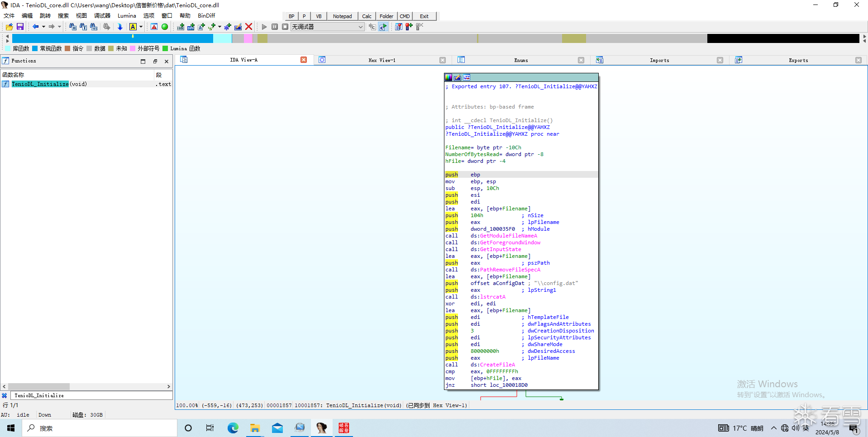The width and height of the screenshot is (868, 437).
Task: Switch to the Hex View-1 tab
Action: [382, 60]
